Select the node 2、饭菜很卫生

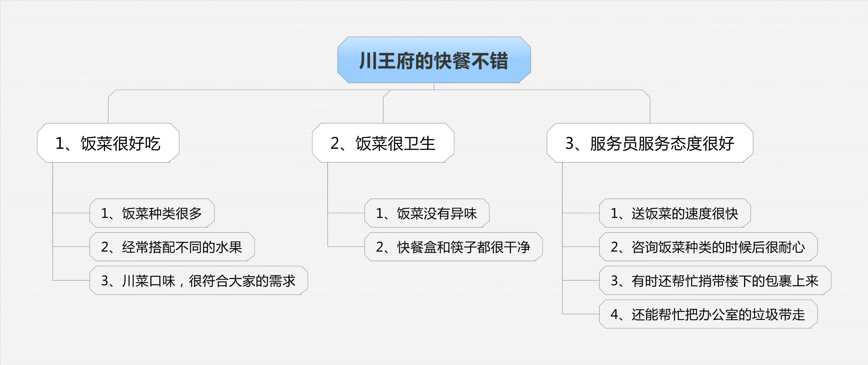[383, 143]
